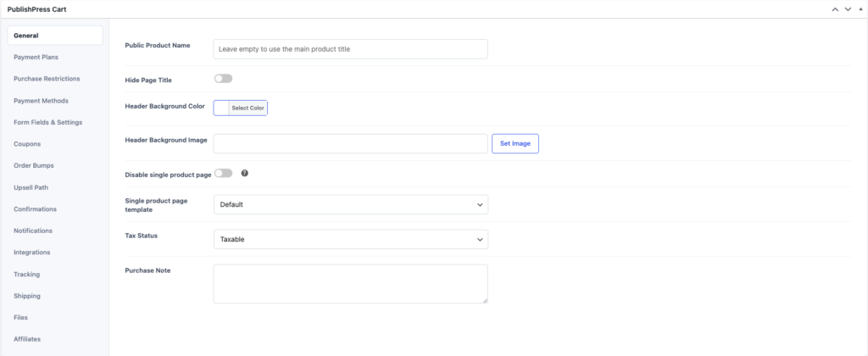Screen dimensions: 868x356
Task: Click Select Color button
Action: pyautogui.click(x=248, y=108)
